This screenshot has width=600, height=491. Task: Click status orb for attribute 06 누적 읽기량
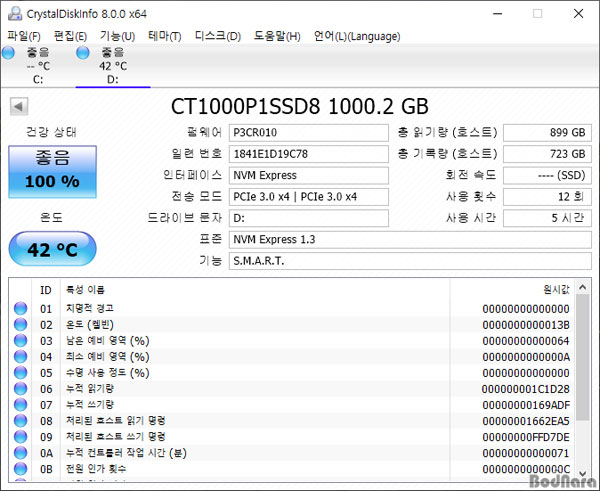(21, 389)
